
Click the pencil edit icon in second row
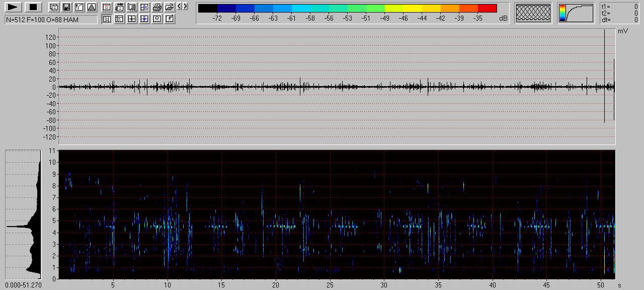[170, 19]
